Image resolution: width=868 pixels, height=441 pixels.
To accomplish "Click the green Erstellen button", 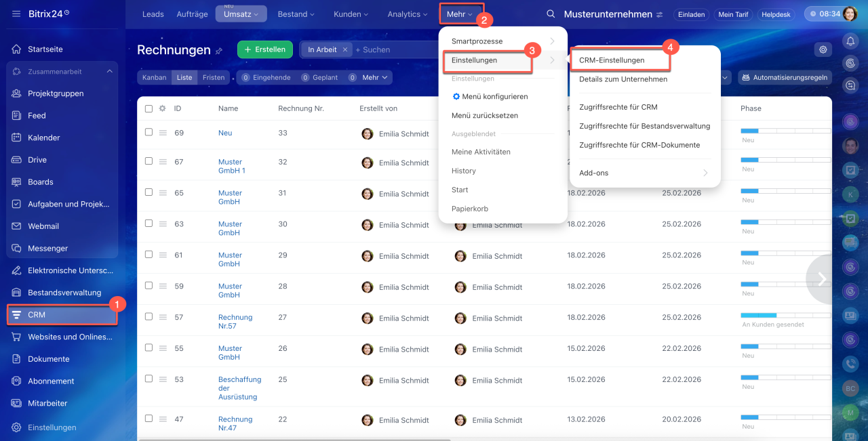I will (265, 49).
